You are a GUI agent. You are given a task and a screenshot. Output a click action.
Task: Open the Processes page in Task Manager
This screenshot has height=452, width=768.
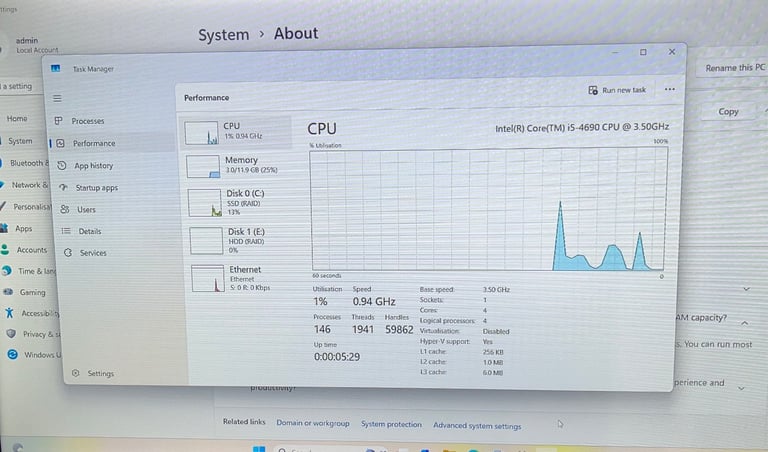point(88,121)
